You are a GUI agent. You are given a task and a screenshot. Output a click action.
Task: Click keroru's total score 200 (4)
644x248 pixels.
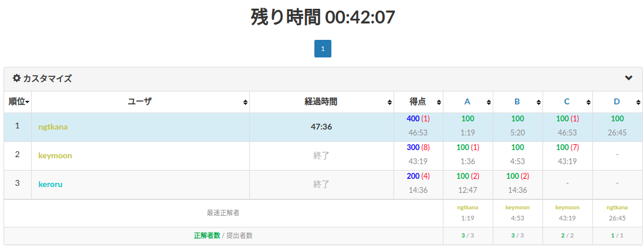[x=418, y=176]
